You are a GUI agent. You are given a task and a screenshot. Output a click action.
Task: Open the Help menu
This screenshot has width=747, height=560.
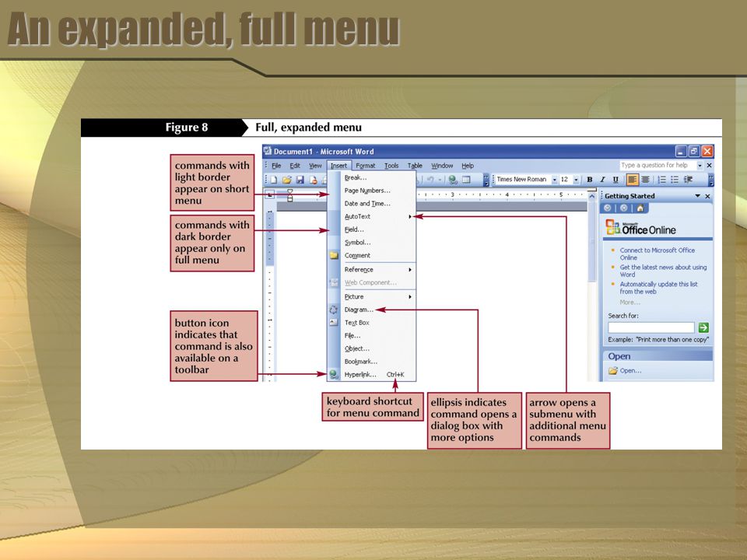468,166
